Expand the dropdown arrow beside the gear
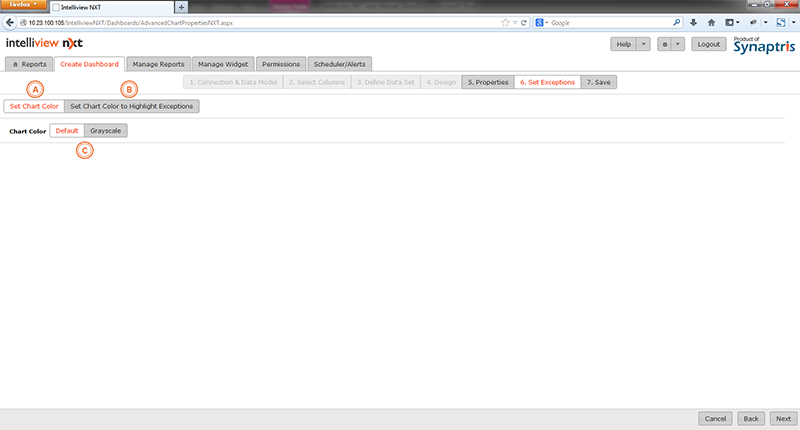800x430 pixels. click(x=678, y=44)
